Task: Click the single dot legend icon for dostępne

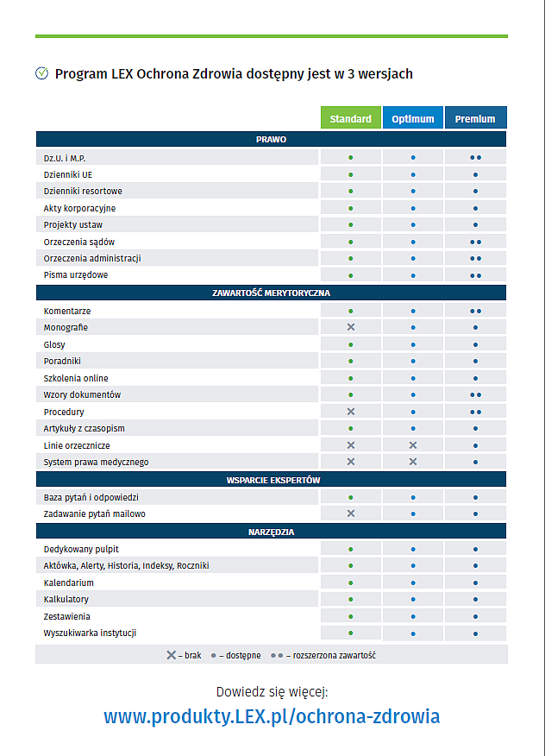Action: point(214,656)
